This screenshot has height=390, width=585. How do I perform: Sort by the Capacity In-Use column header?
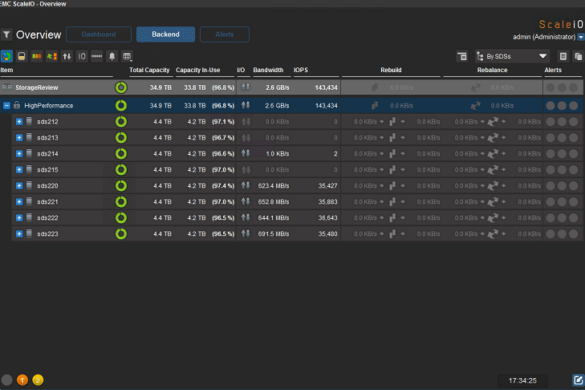click(x=198, y=70)
